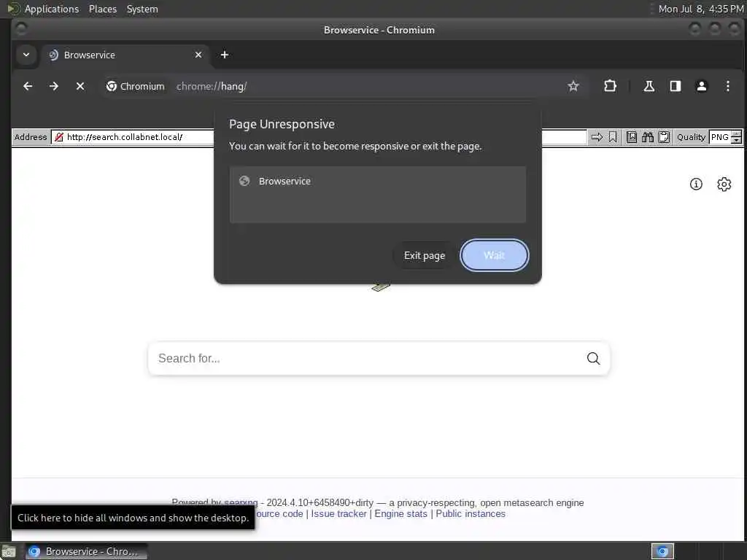Open Chrome Labs flask icon
747x560 pixels.
click(x=649, y=86)
